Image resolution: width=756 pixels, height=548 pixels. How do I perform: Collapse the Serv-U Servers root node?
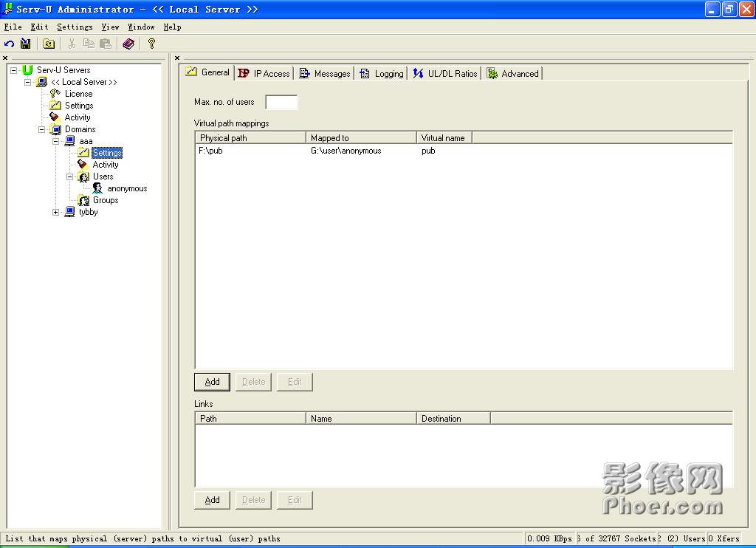[14, 70]
